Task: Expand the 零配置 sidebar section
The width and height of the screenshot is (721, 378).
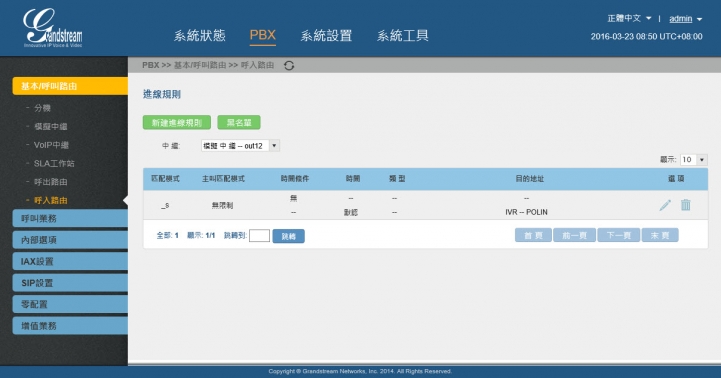Action: (70, 304)
